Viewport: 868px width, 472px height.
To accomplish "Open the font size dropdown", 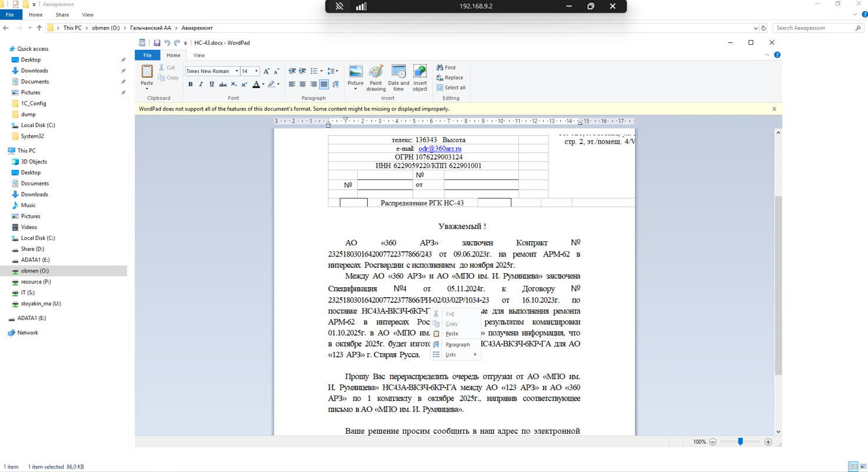I will coord(257,71).
